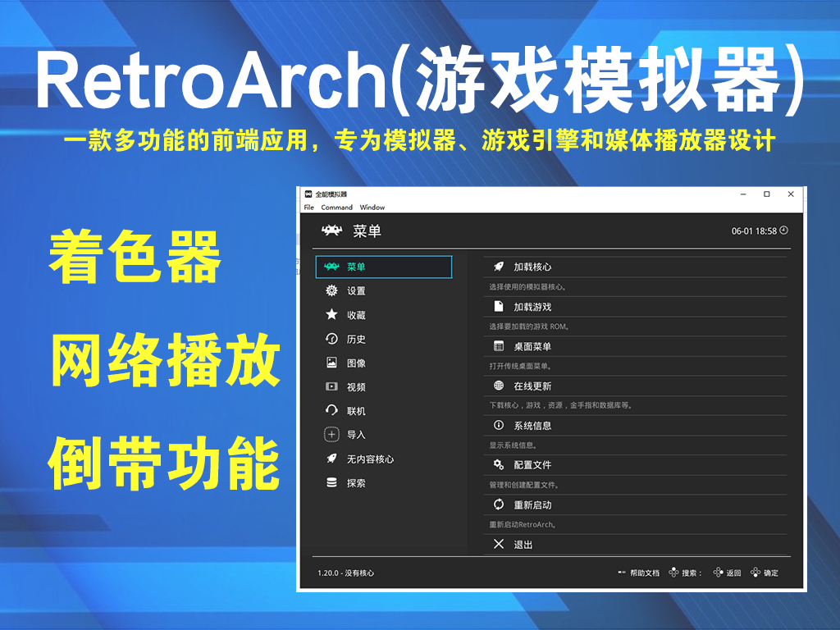840x630 pixels.
Task: Click the clock icon beside 06-01 18:58
Action: (x=783, y=231)
